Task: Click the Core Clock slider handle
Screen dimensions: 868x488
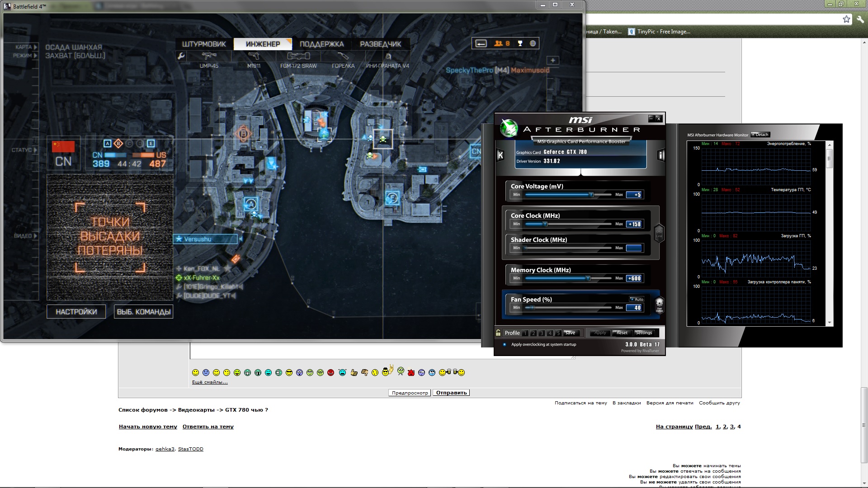Action: point(545,224)
